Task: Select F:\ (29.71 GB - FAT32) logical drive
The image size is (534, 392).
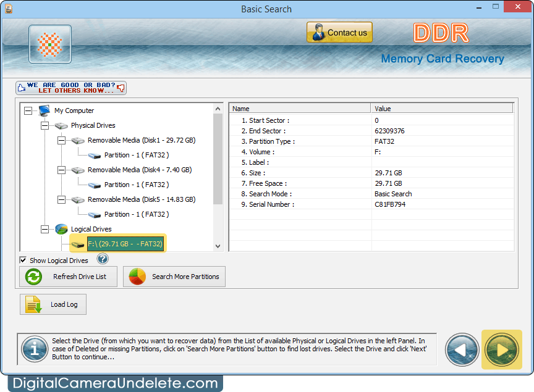Action: 125,244
